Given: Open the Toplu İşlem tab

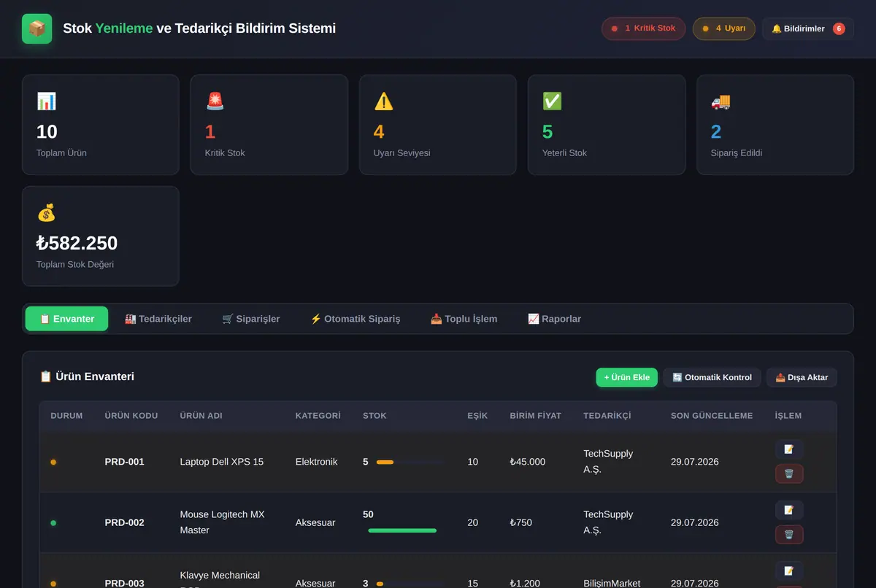Looking at the screenshot, I should pos(464,319).
